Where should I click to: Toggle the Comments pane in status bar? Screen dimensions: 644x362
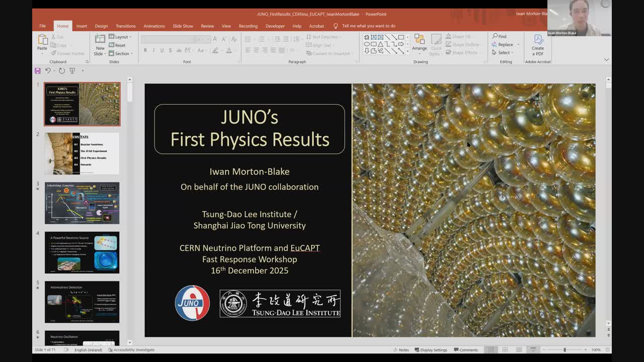465,350
